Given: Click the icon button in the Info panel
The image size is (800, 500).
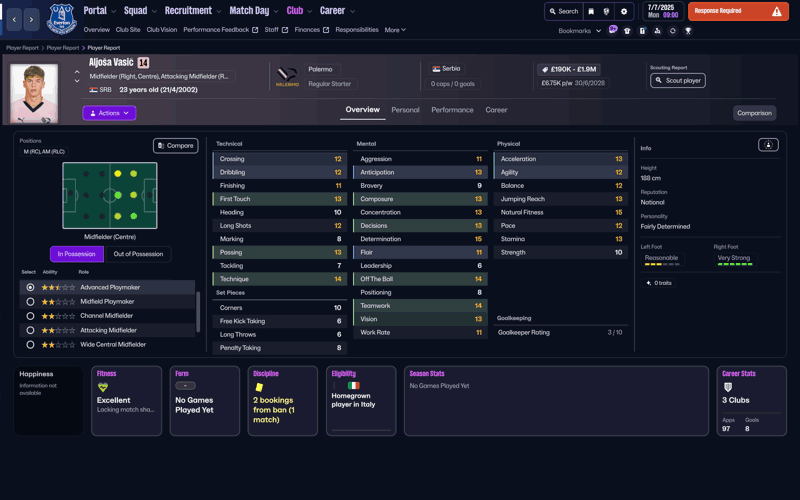Looking at the screenshot, I should click(x=768, y=145).
